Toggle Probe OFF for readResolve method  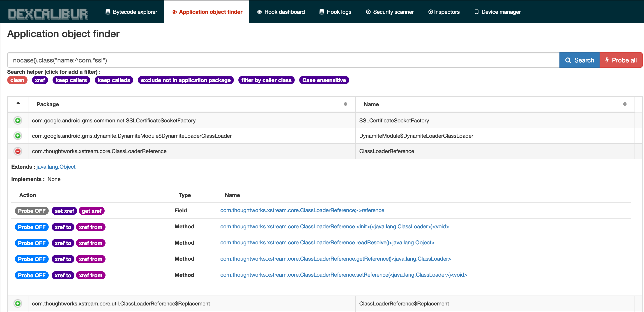32,243
